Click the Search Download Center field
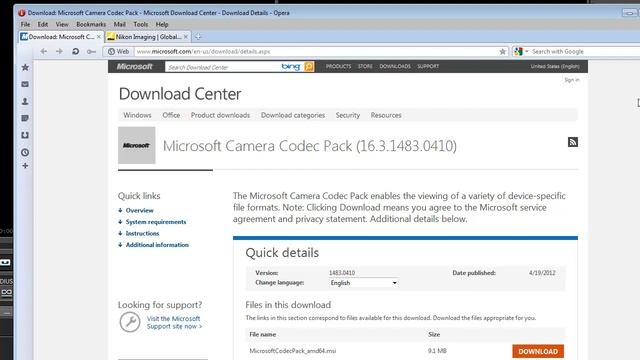Image resolution: width=640 pixels, height=360 pixels. (222, 67)
